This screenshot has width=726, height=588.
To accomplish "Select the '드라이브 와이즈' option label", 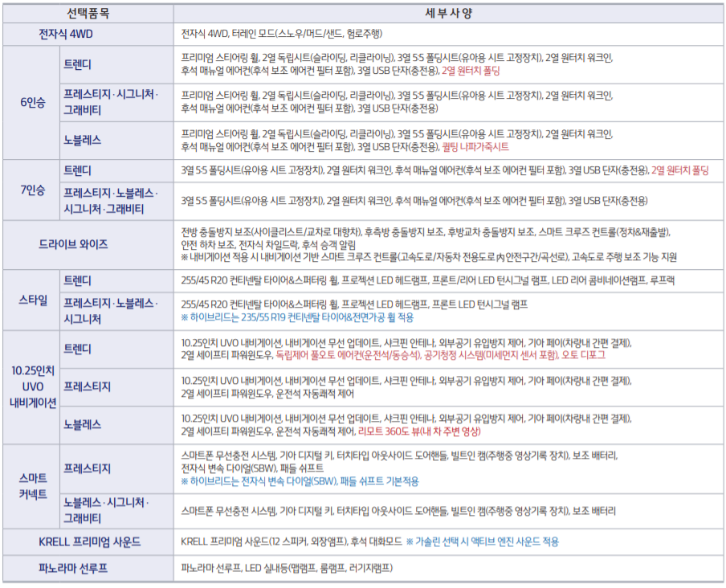I will [73, 244].
